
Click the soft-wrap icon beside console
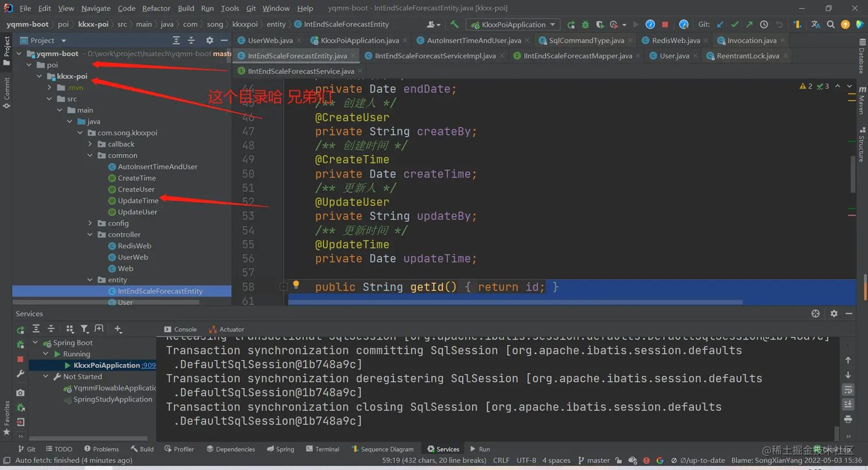848,390
